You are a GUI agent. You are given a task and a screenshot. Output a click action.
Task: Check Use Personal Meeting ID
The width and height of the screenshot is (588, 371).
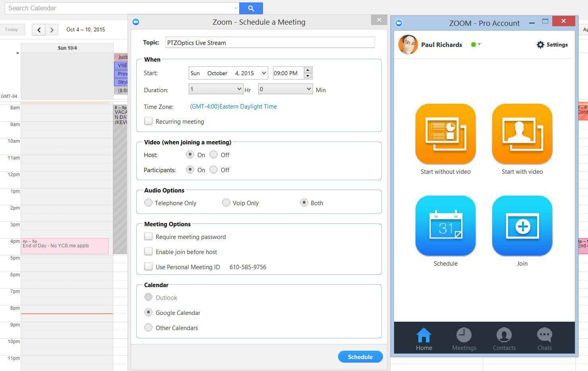pyautogui.click(x=148, y=266)
